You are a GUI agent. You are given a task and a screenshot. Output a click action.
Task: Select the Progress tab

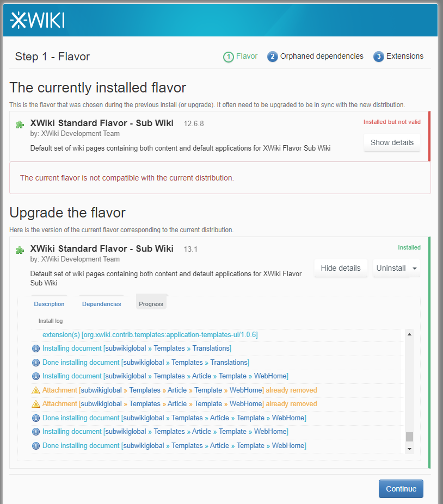click(151, 304)
